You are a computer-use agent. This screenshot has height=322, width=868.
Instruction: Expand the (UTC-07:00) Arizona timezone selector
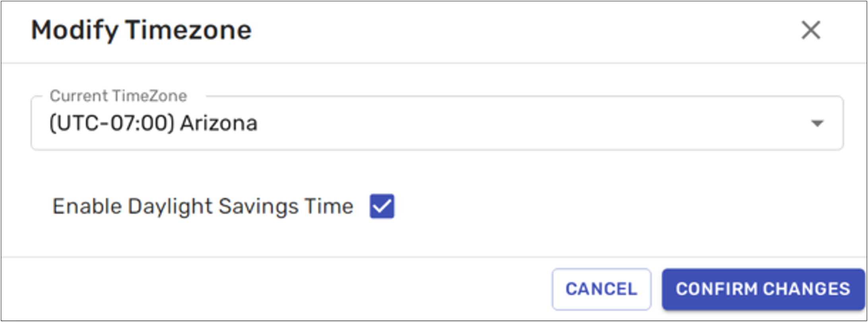[x=436, y=123]
